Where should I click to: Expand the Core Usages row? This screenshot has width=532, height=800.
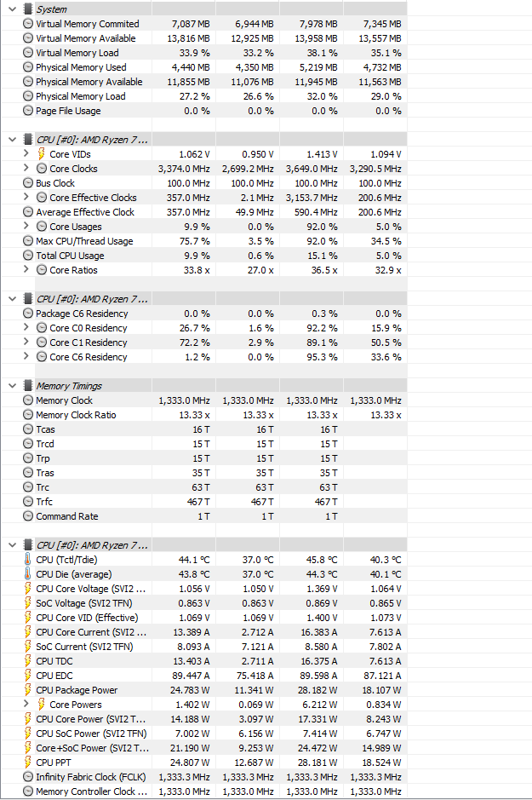(26, 227)
